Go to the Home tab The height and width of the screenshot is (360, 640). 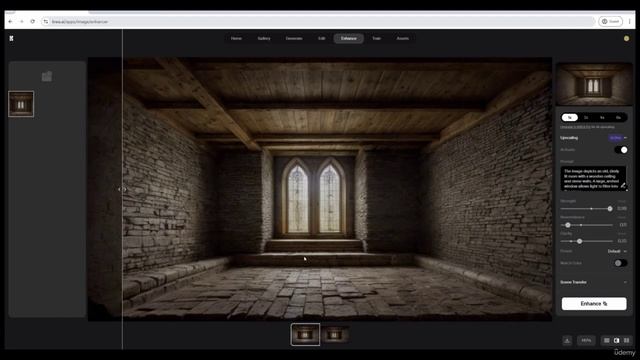[236, 38]
